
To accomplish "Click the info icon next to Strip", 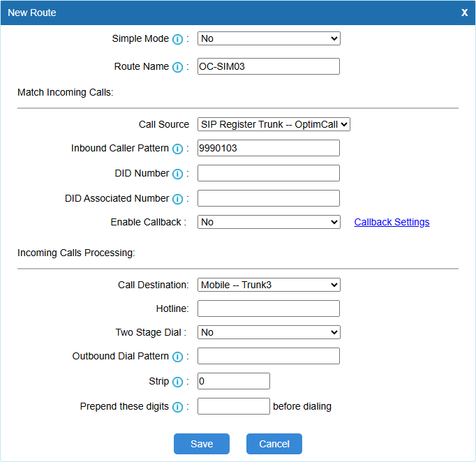I will pyautogui.click(x=177, y=382).
